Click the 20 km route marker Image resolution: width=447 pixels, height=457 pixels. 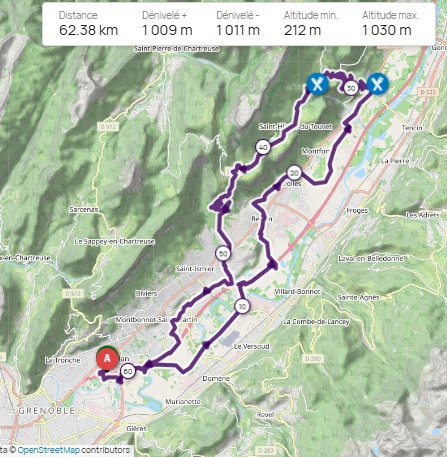pos(294,173)
